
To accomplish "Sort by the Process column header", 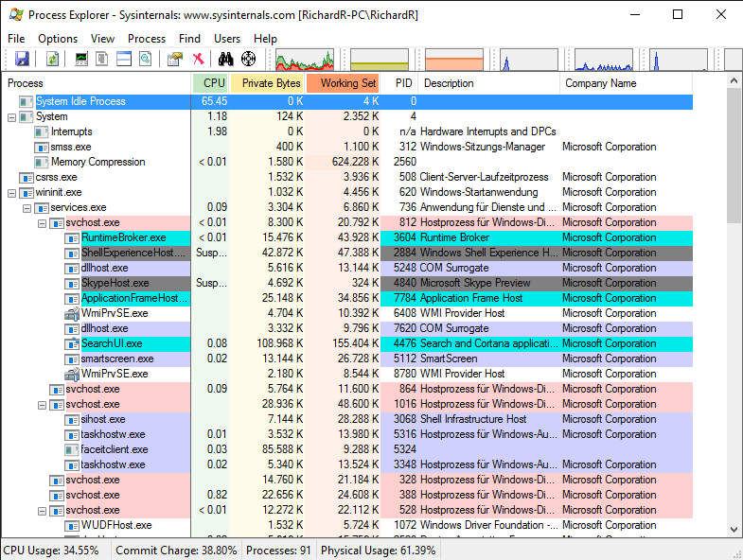I will coord(97,83).
